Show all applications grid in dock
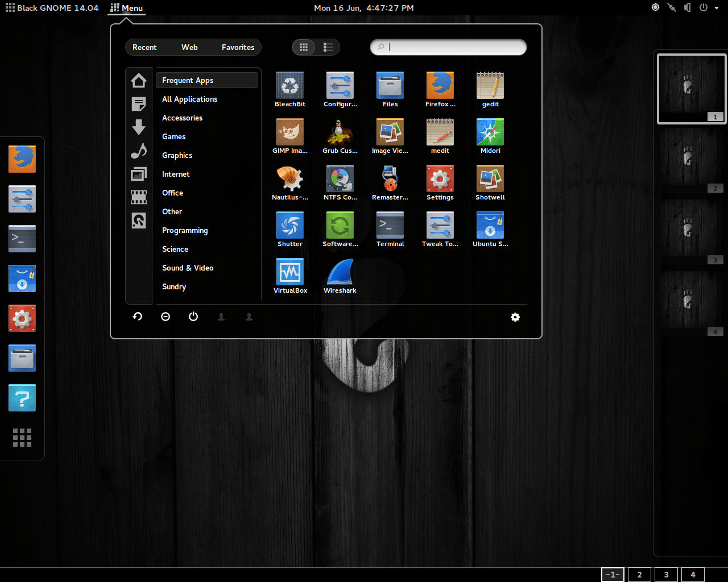The height and width of the screenshot is (582, 728). coord(22,438)
